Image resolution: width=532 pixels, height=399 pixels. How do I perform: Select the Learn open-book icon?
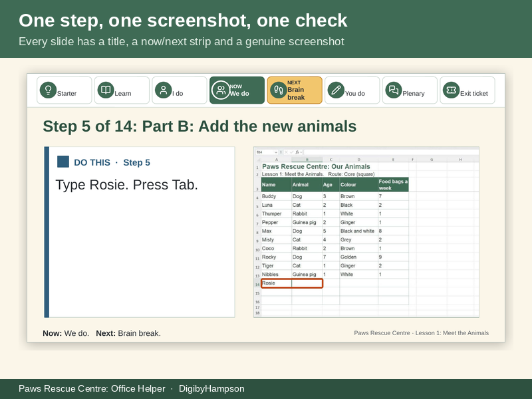click(106, 90)
